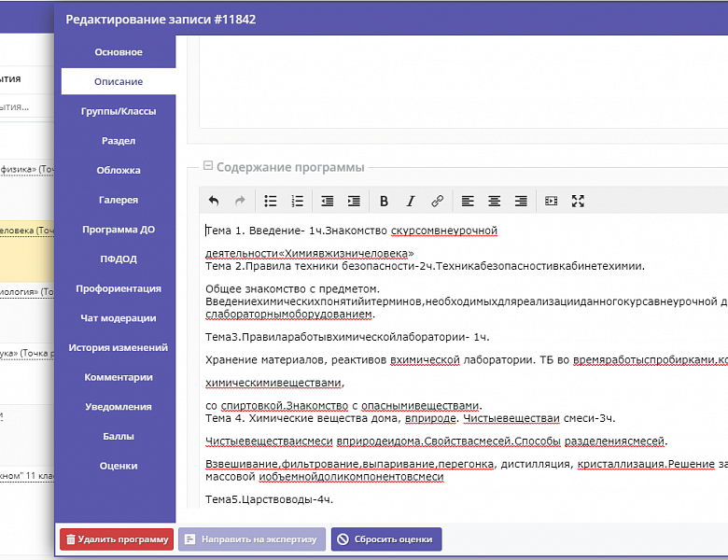
Task: Insert a hyperlink
Action: coord(438,201)
